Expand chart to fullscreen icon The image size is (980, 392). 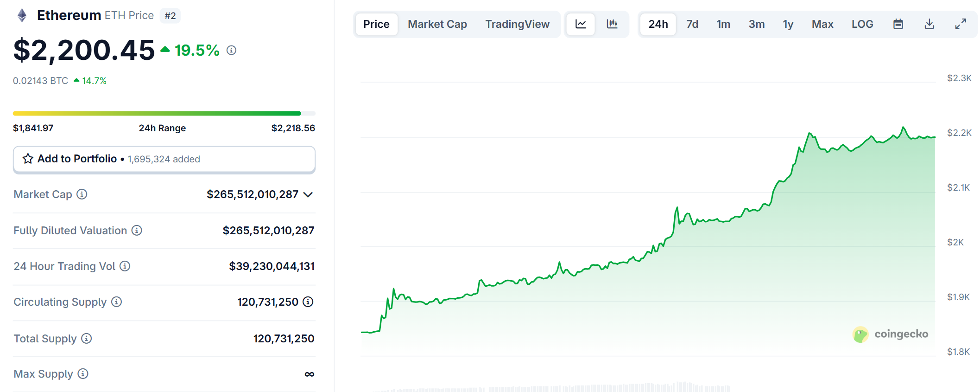(961, 24)
